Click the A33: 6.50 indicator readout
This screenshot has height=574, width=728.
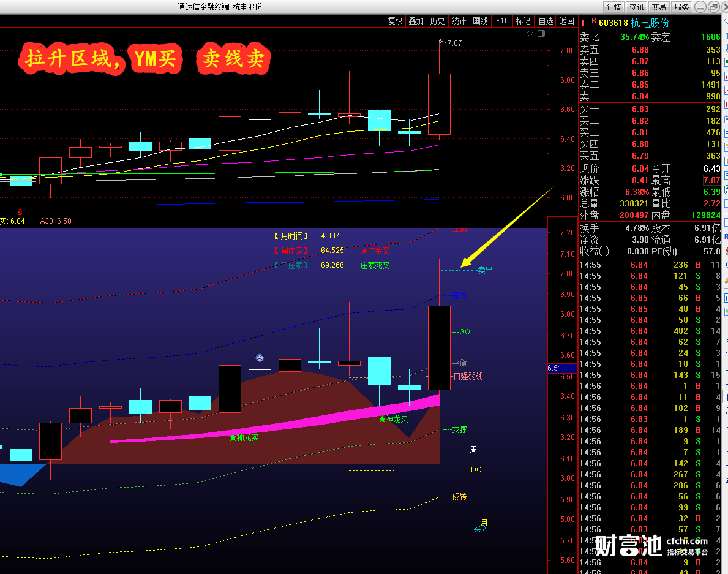[x=56, y=221]
